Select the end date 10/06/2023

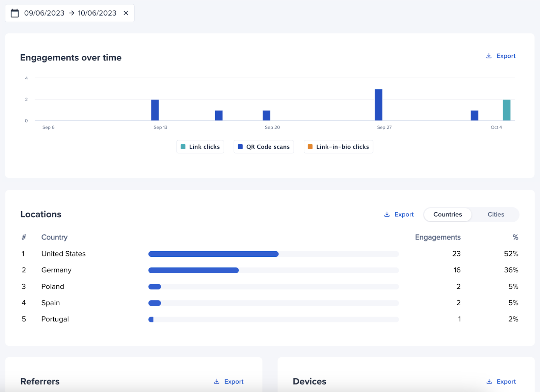pos(97,13)
